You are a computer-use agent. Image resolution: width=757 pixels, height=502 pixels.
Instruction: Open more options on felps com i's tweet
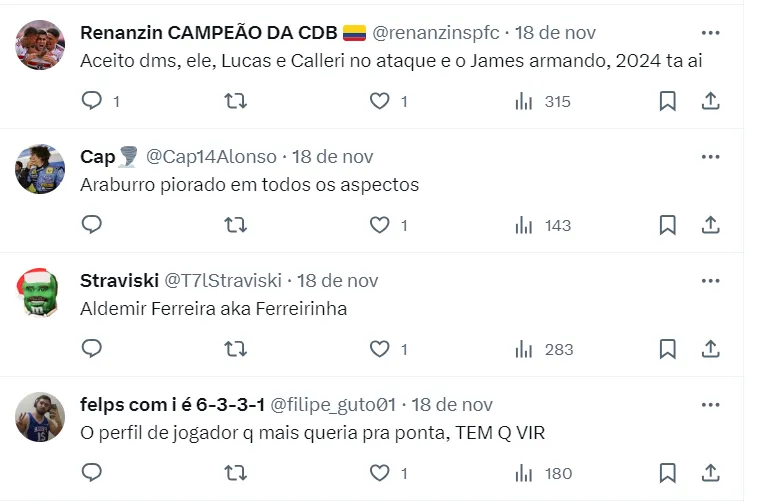710,405
